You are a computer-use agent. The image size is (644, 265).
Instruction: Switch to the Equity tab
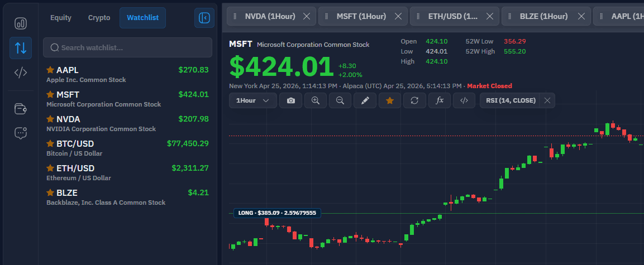61,18
